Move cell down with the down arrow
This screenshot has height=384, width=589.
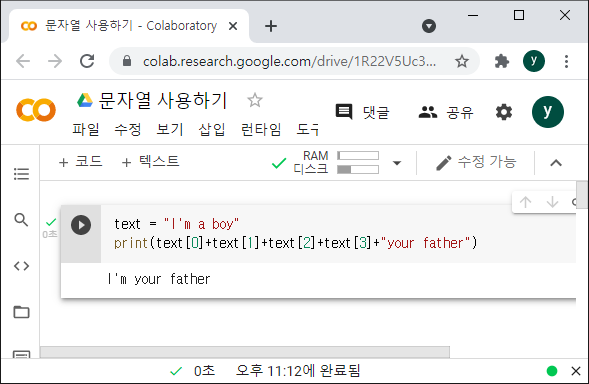(x=552, y=202)
